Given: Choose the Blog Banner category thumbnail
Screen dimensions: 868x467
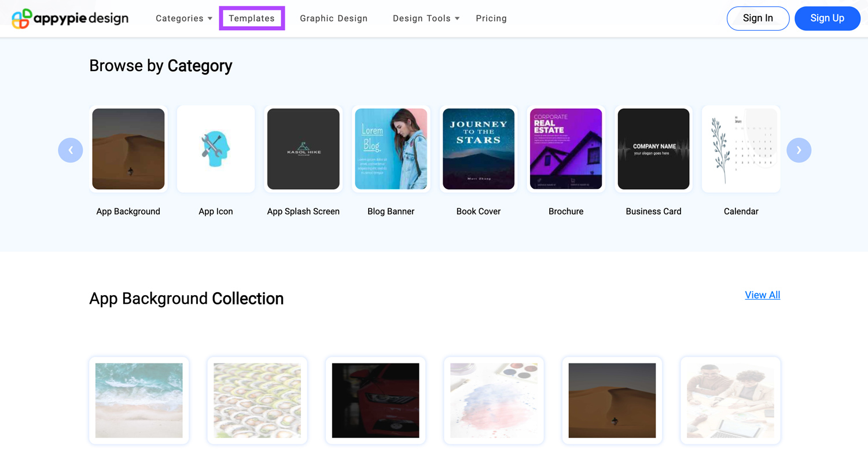Looking at the screenshot, I should [391, 149].
